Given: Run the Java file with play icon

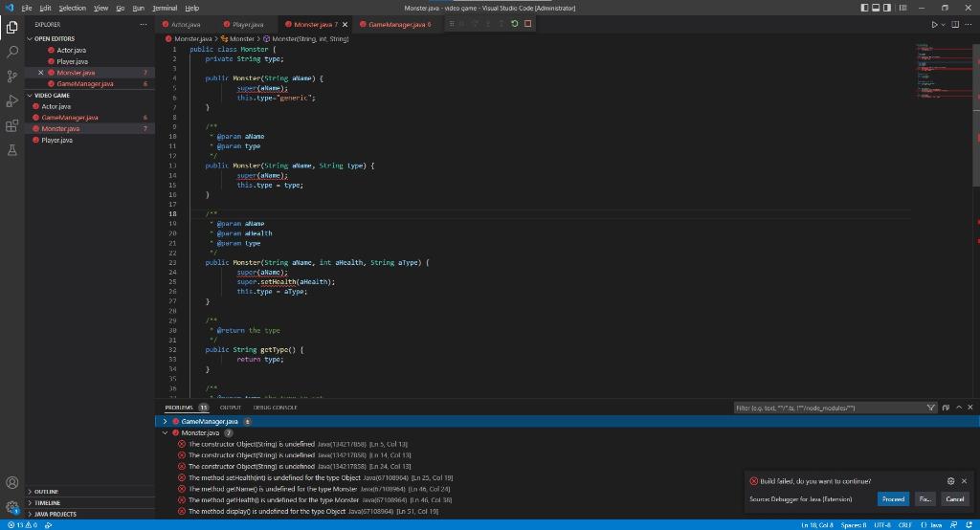Looking at the screenshot, I should [934, 24].
